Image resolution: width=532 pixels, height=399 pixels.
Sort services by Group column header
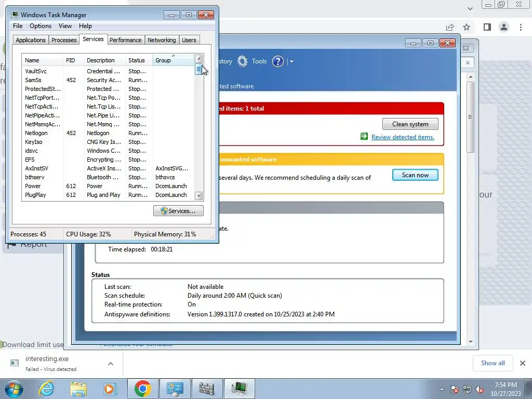(x=174, y=60)
